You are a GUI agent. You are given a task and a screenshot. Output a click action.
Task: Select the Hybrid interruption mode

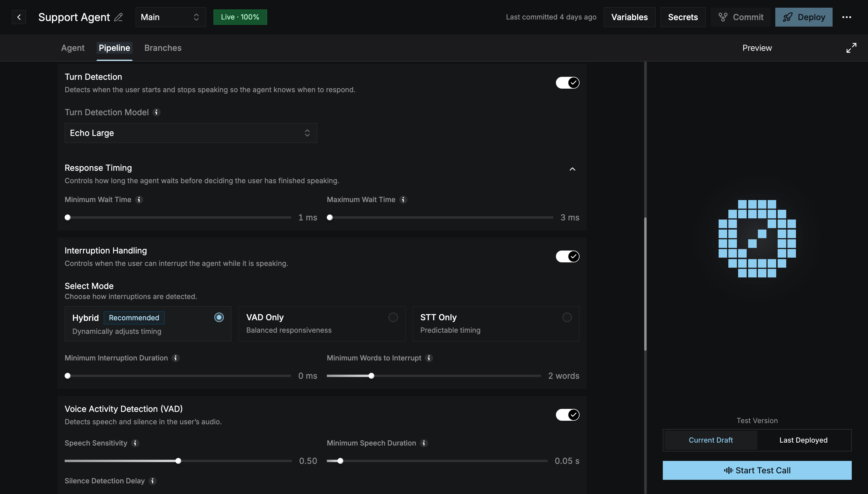tap(148, 324)
